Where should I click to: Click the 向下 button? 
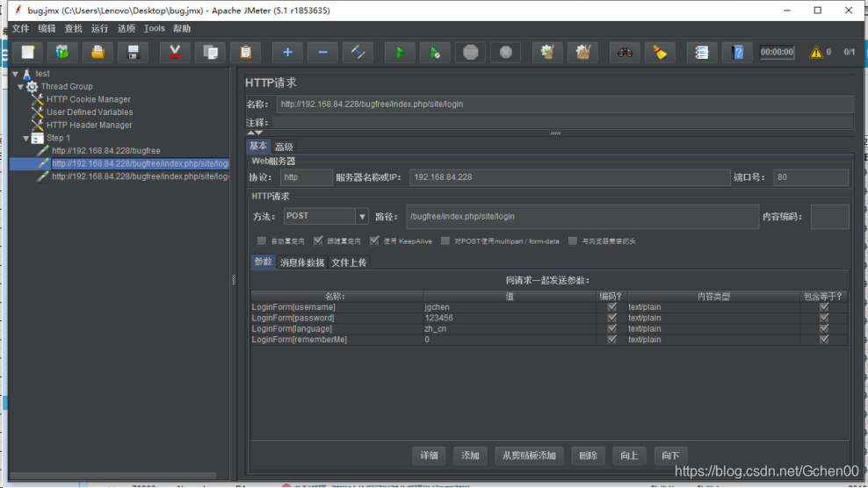[x=670, y=456]
